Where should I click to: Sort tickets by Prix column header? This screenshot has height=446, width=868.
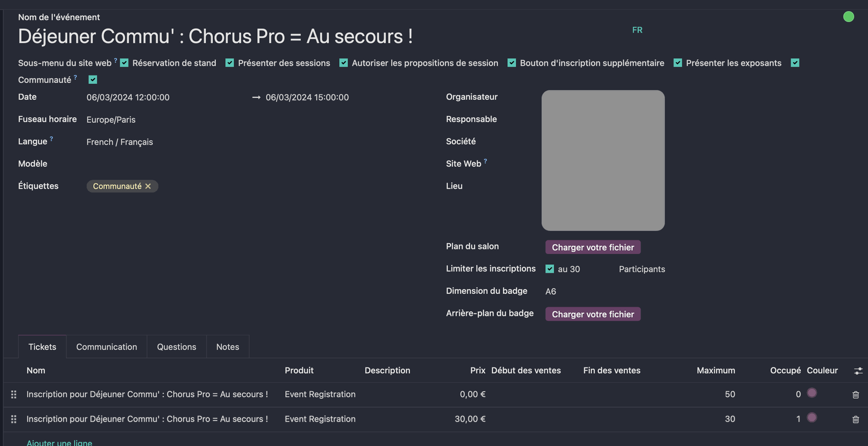tap(477, 371)
